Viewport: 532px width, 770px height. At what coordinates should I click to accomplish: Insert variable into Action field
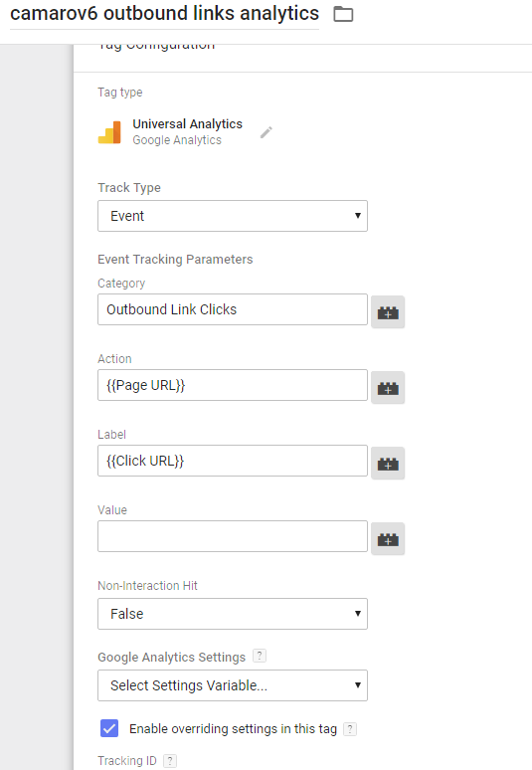388,387
